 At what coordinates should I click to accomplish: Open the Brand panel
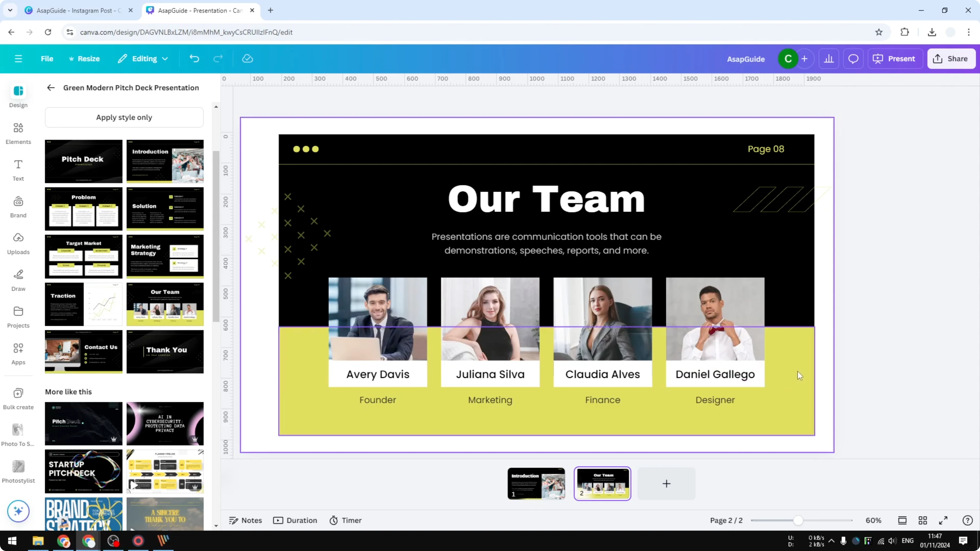pyautogui.click(x=18, y=206)
